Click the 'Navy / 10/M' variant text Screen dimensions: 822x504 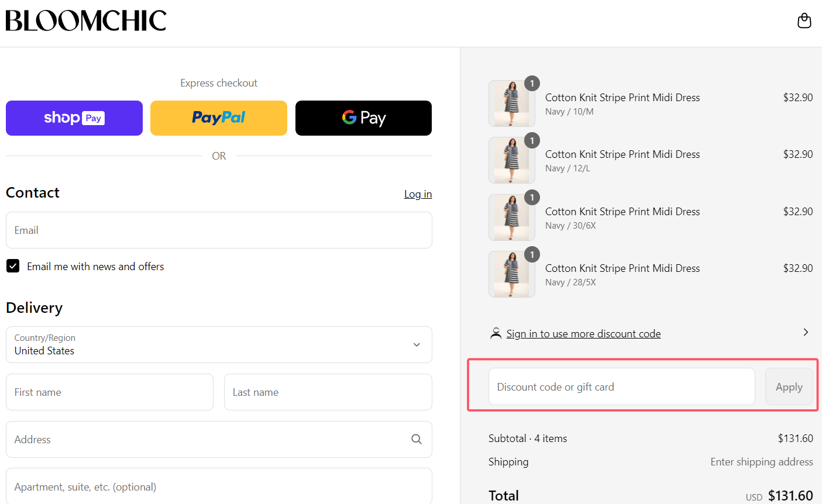(569, 112)
